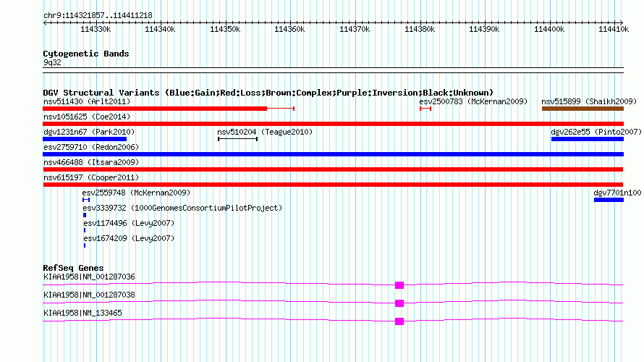
Task: Select the blue esv2759710 (Redon2006) gain bar
Action: click(x=333, y=154)
